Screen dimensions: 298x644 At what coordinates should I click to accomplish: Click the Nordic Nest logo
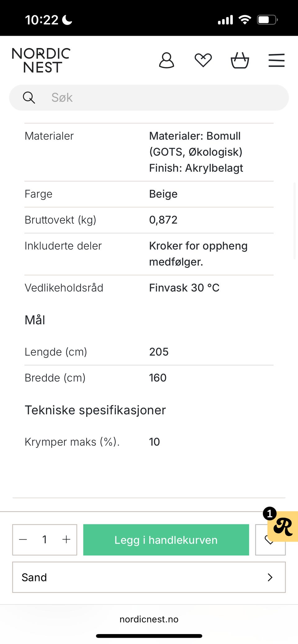click(41, 60)
